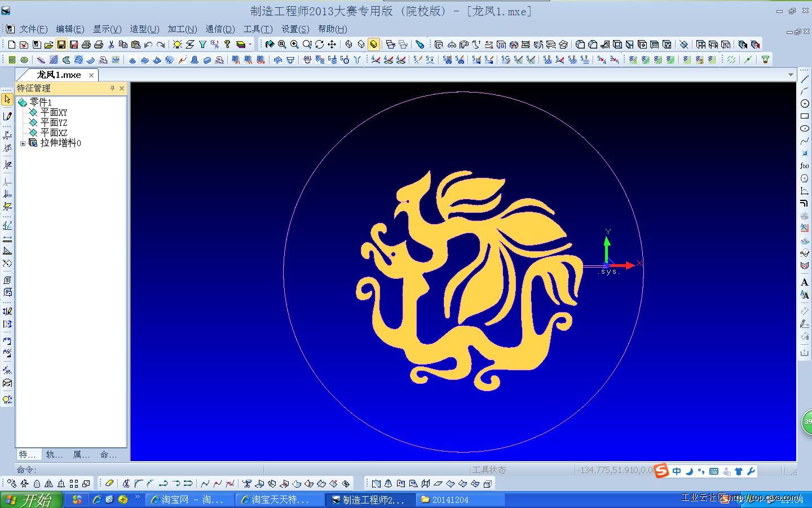Create a new file with the blank page icon

tap(12, 44)
